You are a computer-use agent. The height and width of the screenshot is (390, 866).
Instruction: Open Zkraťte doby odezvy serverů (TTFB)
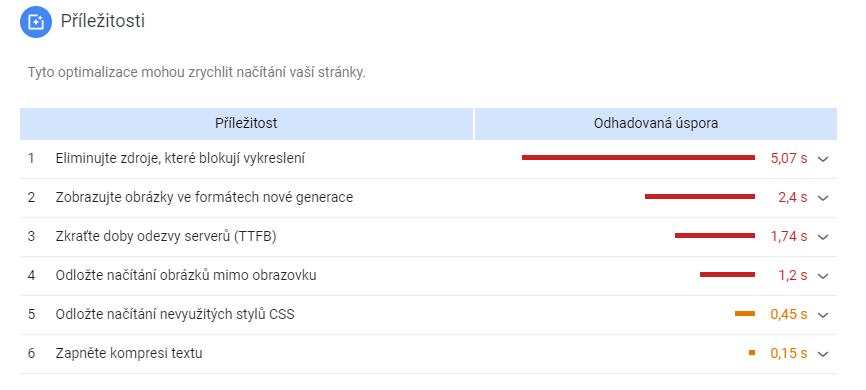pos(166,236)
